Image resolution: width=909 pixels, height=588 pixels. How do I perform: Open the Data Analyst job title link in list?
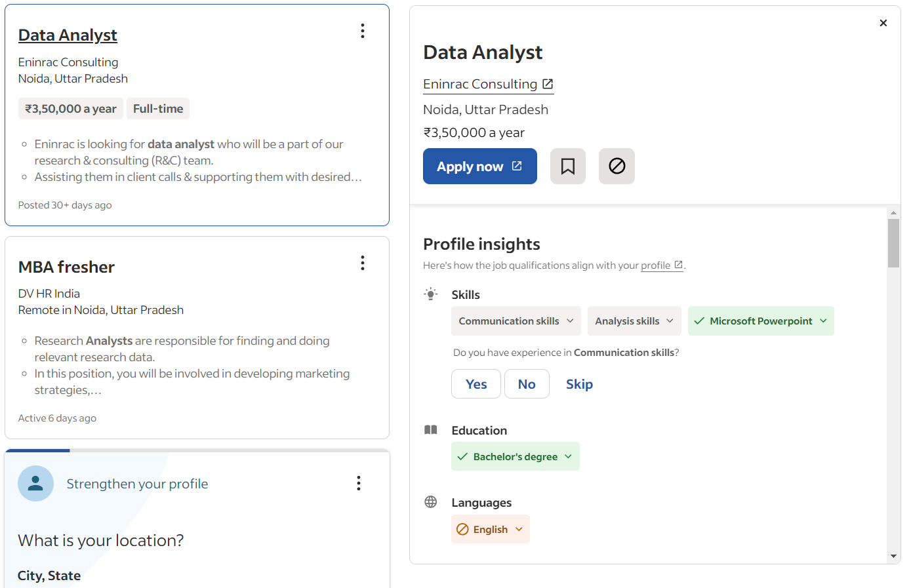(68, 35)
